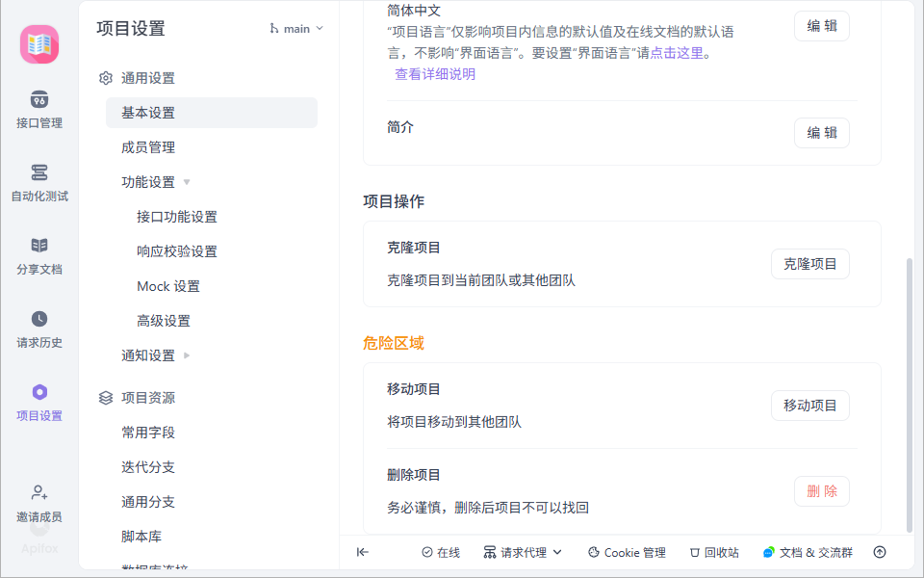Click the 在线 status check icon

427,553
